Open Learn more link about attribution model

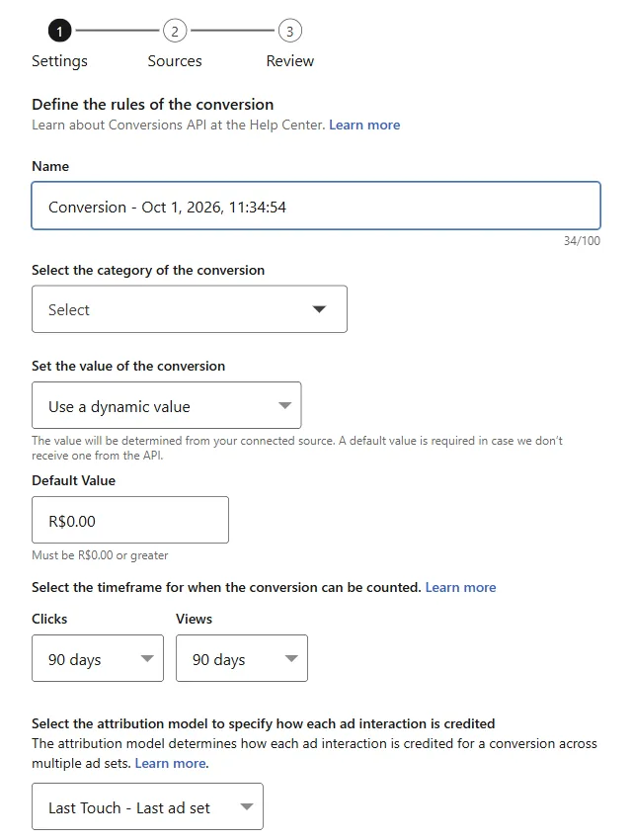[170, 763]
